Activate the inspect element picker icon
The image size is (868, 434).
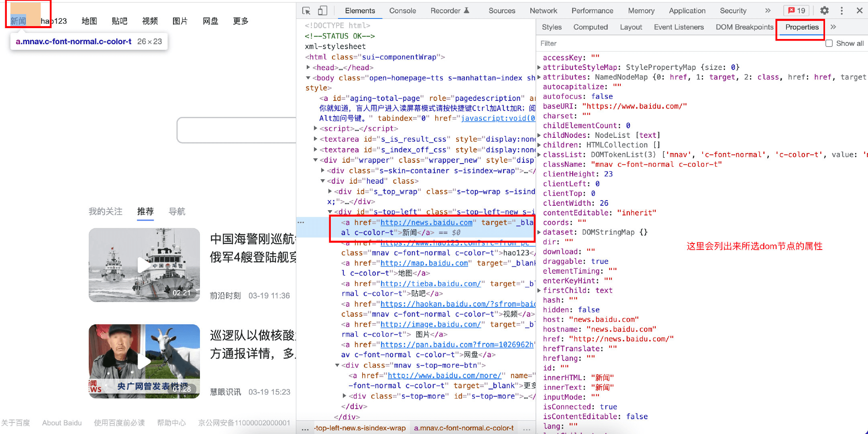click(x=306, y=11)
